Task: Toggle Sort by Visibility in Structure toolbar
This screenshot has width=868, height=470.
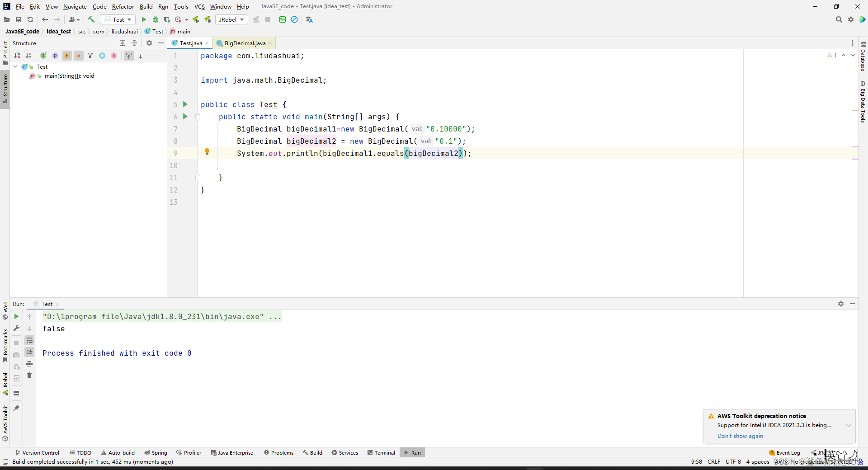Action: [17, 56]
